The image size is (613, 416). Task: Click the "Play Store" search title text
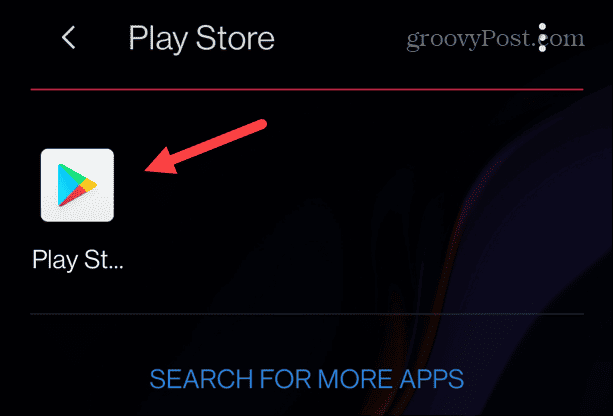(x=201, y=38)
